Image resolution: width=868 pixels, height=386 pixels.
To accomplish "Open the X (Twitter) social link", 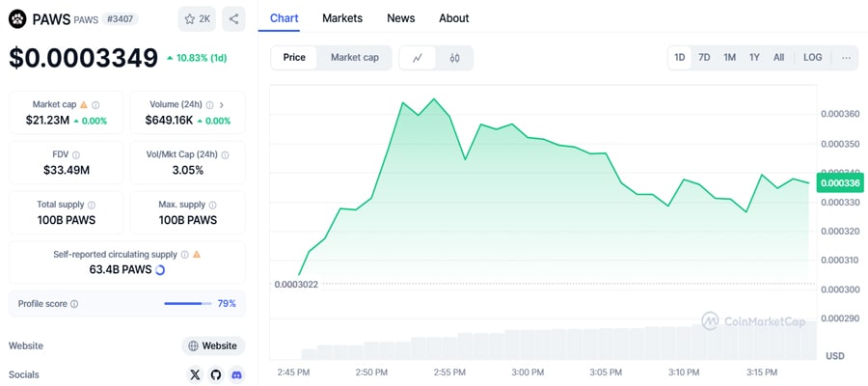I will pos(195,375).
